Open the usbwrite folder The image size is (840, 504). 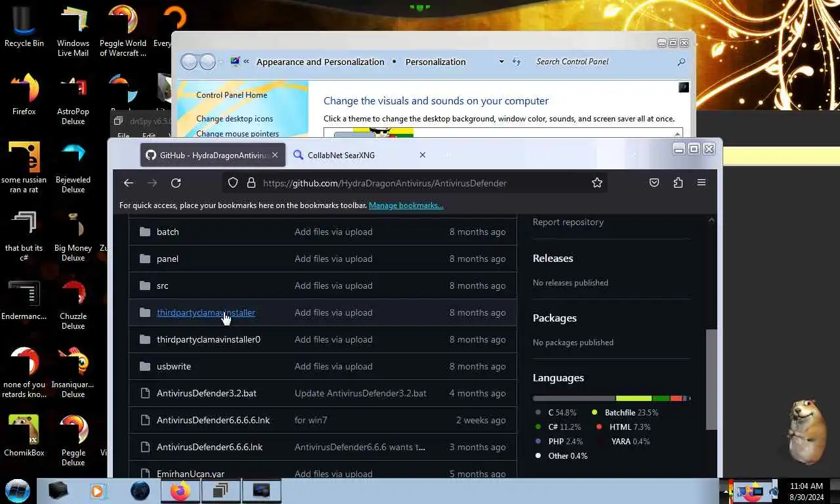174,366
